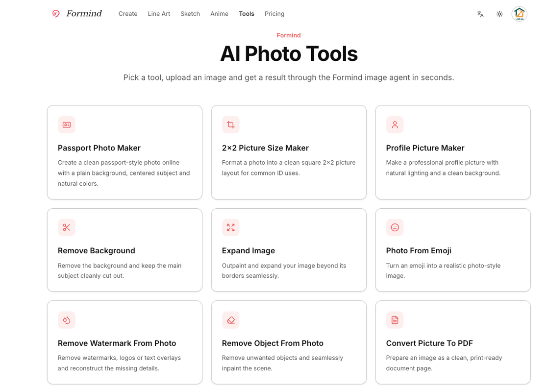This screenshot has height=392, width=547.
Task: Open the Remove Watermark From Photo title
Action: coord(117,343)
